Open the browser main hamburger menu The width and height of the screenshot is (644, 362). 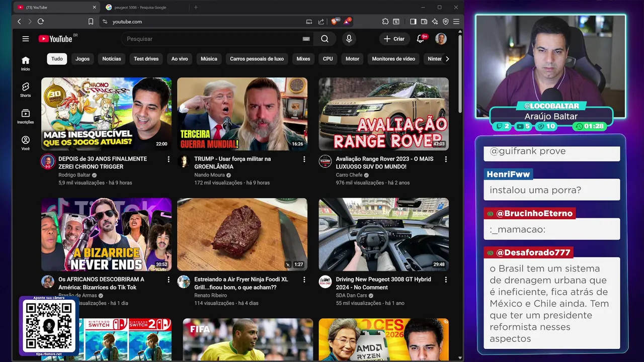456,22
